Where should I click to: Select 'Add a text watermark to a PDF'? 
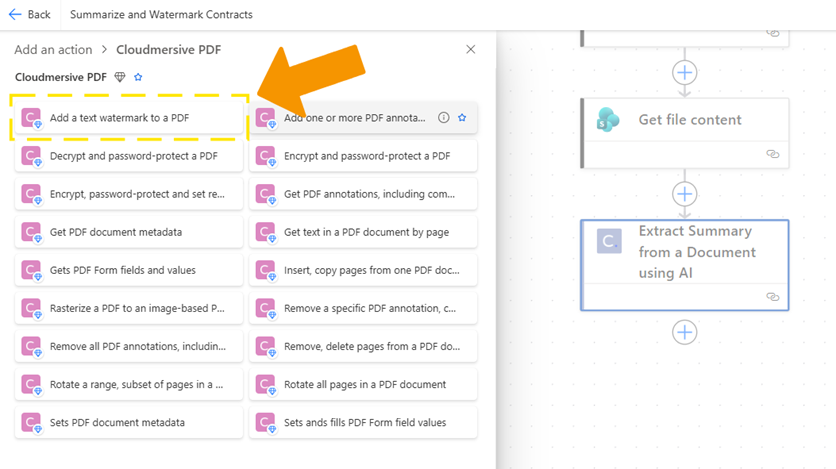pos(129,118)
